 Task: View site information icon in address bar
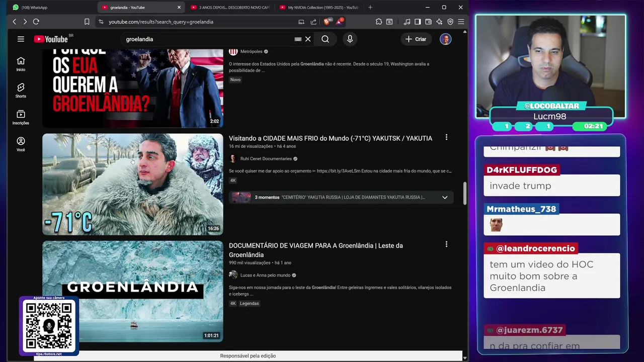click(101, 22)
